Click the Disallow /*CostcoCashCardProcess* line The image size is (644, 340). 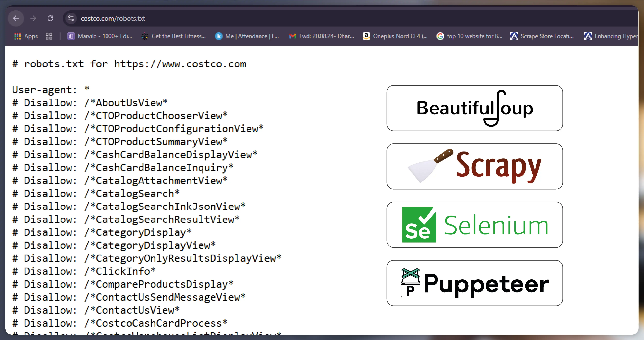[120, 323]
